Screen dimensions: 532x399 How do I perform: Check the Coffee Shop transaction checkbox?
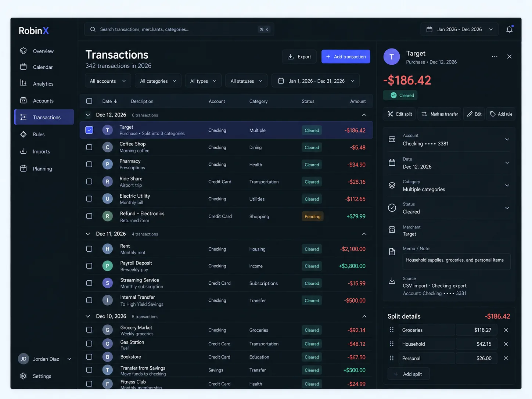tap(89, 147)
